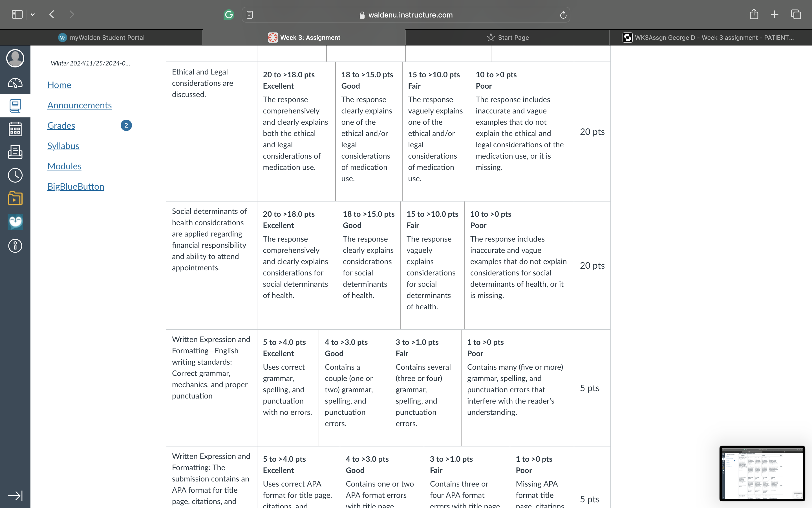
Task: Select the '1 to >0 pts' APA format rating
Action: click(542, 477)
